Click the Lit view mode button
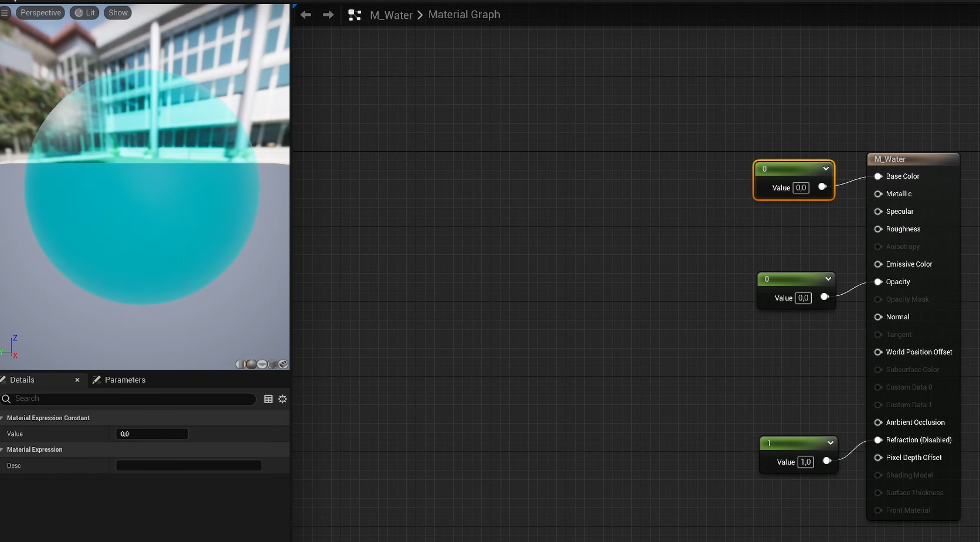 [x=85, y=13]
